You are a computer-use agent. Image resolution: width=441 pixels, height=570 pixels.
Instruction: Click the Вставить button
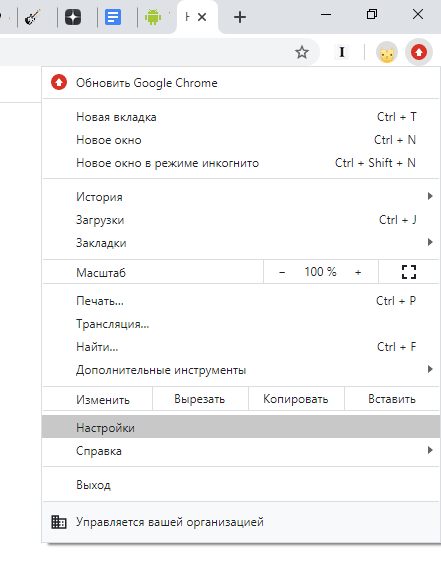click(392, 399)
